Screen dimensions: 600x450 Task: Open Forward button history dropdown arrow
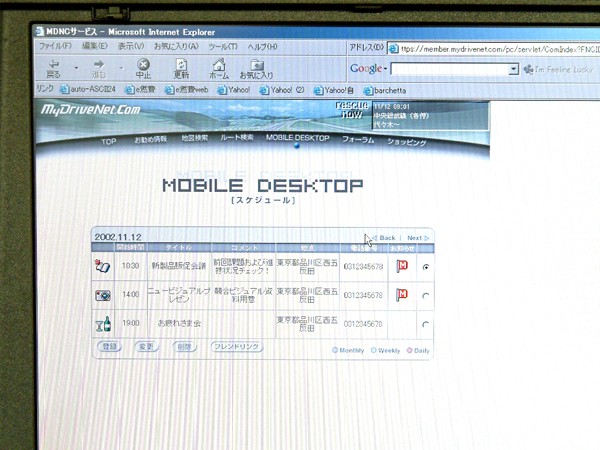pyautogui.click(x=121, y=68)
